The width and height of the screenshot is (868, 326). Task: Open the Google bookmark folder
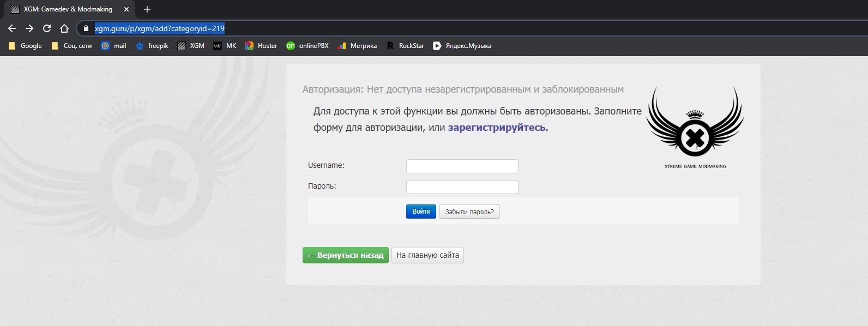(25, 46)
